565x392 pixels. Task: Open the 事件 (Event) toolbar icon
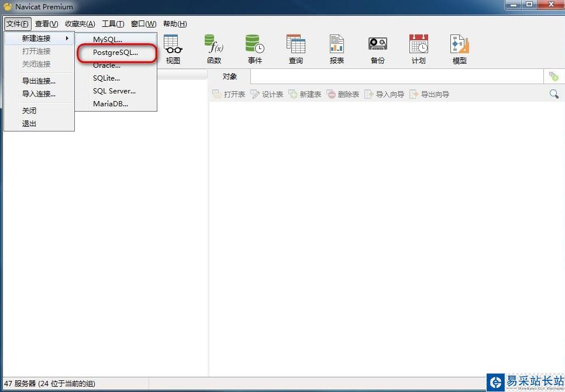coord(255,49)
